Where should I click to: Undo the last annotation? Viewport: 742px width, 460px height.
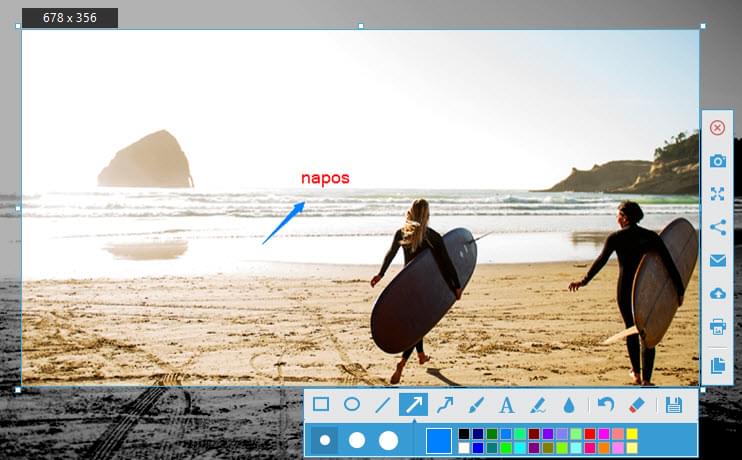coord(606,405)
